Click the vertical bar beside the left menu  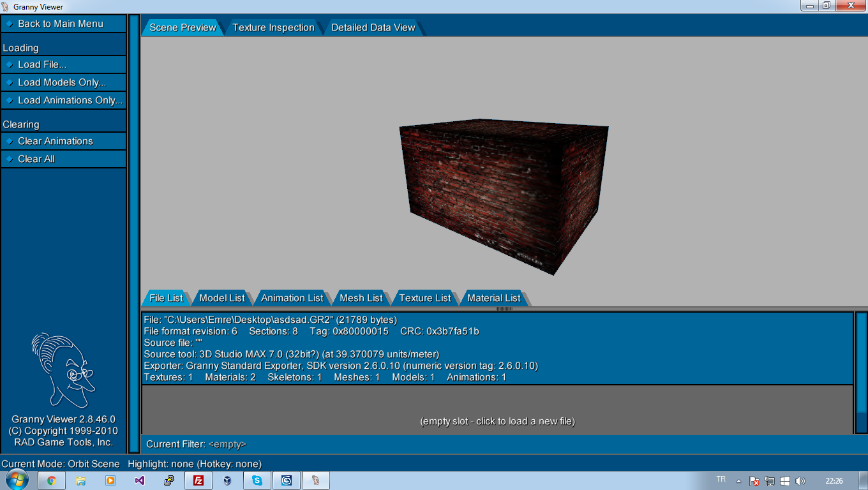tap(134, 234)
